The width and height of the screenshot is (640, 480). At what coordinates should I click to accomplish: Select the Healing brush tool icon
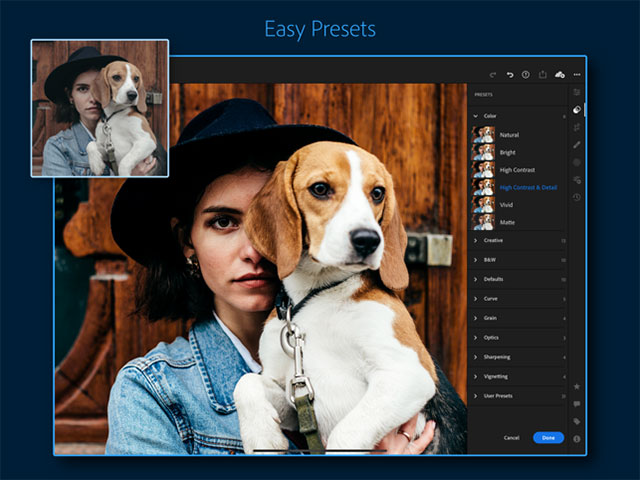click(577, 144)
